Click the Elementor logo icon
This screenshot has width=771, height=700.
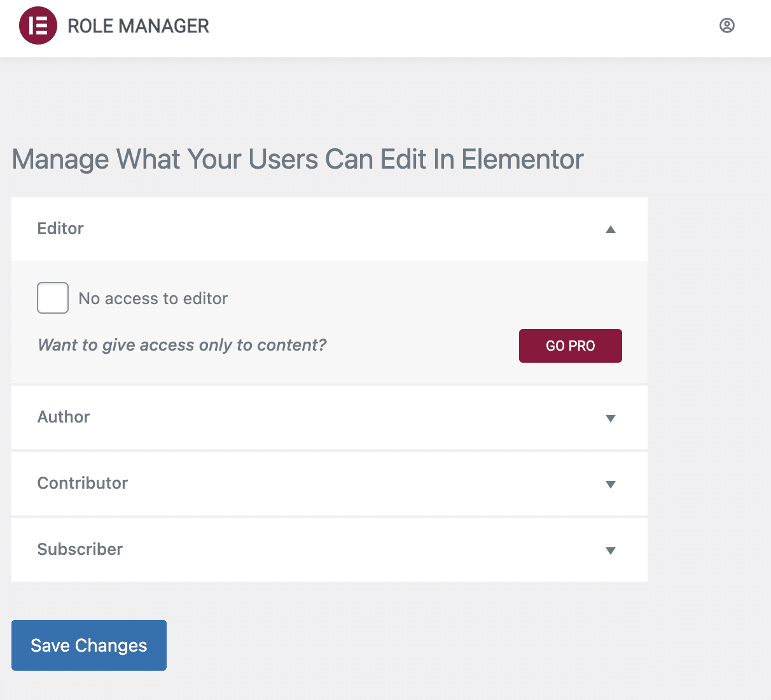(37, 25)
